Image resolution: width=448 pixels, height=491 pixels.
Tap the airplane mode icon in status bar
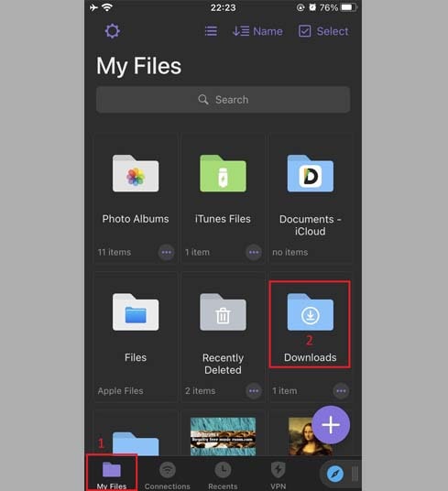tap(93, 7)
